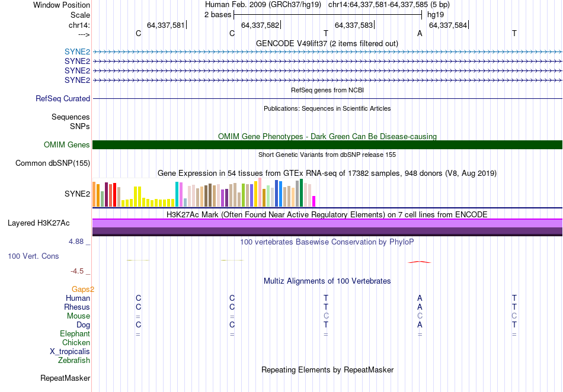Click base A in the Dog alignment row
Viewport: 563px width, 392px height.
point(420,325)
